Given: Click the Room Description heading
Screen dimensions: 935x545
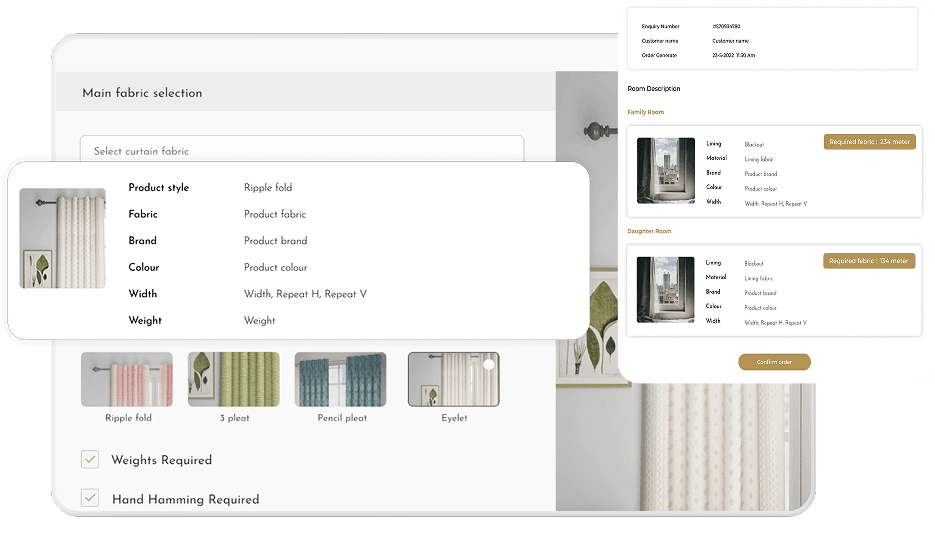Looking at the screenshot, I should [653, 89].
